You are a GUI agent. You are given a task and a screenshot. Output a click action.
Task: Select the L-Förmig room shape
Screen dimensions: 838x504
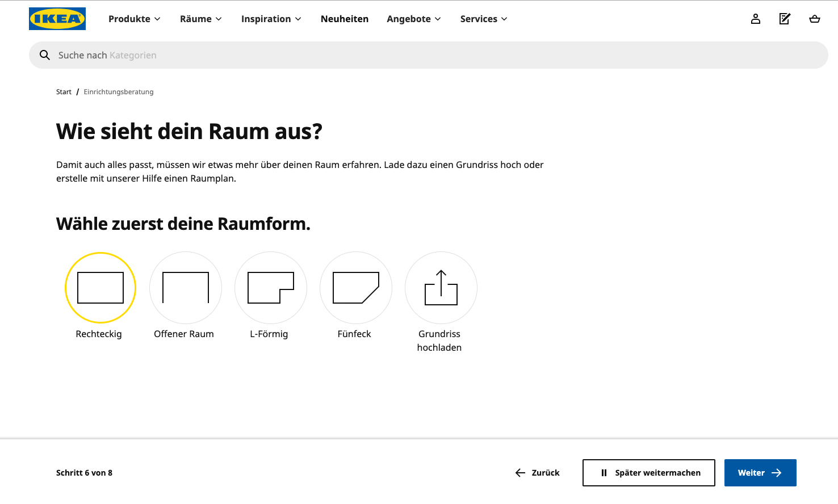[x=271, y=288]
